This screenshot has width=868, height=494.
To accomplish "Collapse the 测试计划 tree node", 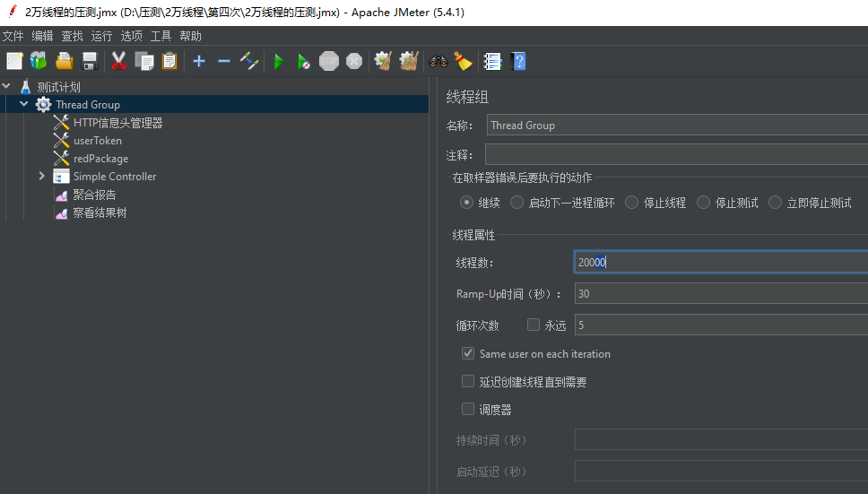I will point(6,86).
